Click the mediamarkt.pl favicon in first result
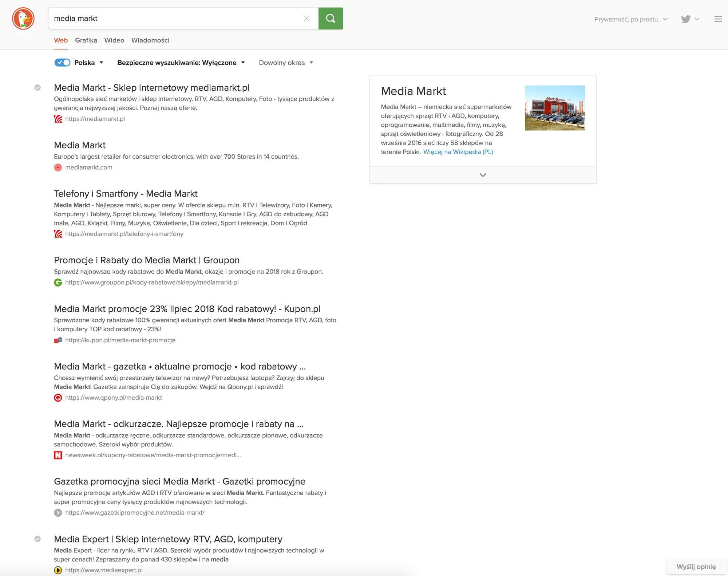This screenshot has height=576, width=728. [58, 119]
